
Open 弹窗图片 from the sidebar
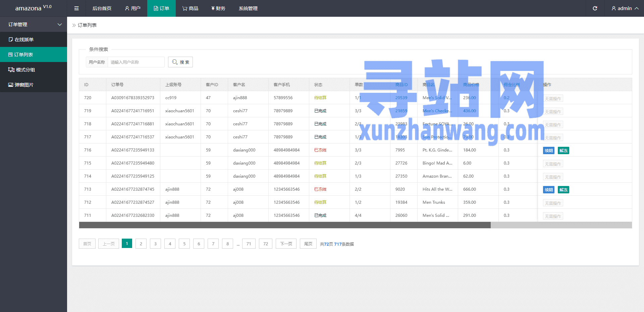pos(24,85)
